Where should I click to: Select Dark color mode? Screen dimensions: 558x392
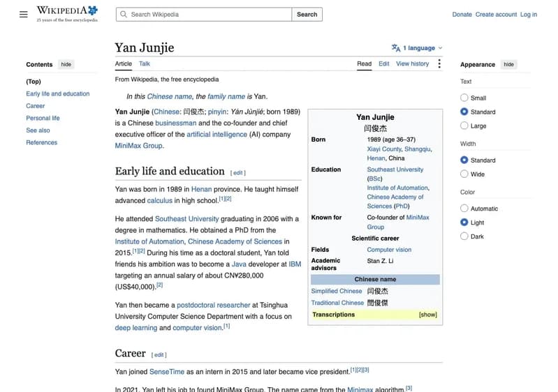(x=464, y=236)
